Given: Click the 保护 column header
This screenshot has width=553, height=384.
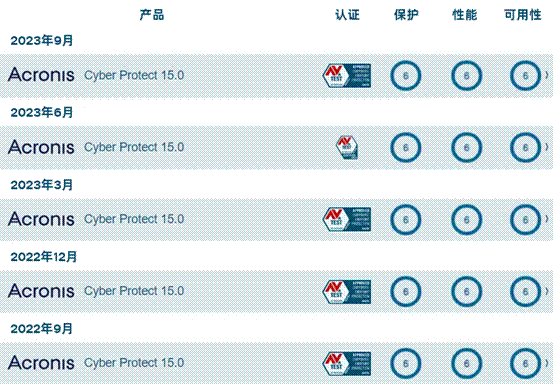Looking at the screenshot, I should (406, 15).
